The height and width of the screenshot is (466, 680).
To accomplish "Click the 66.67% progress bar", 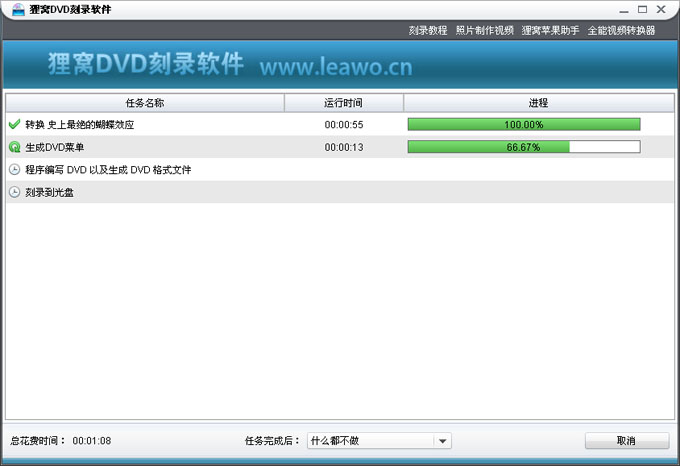I will pyautogui.click(x=524, y=147).
